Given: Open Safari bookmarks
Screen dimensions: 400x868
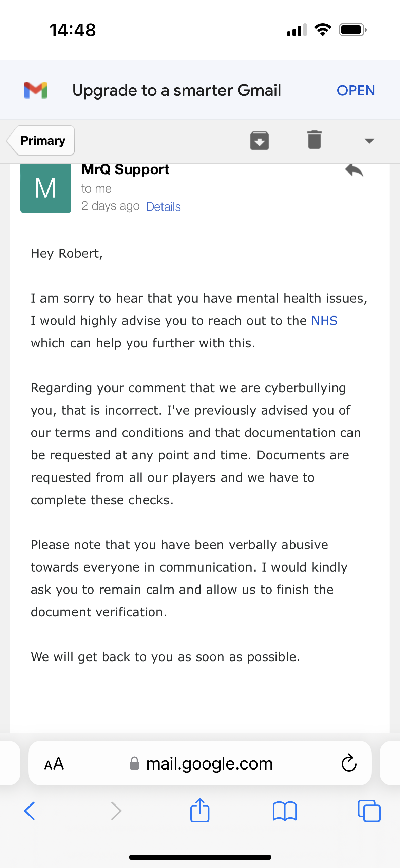Looking at the screenshot, I should pos(285,811).
